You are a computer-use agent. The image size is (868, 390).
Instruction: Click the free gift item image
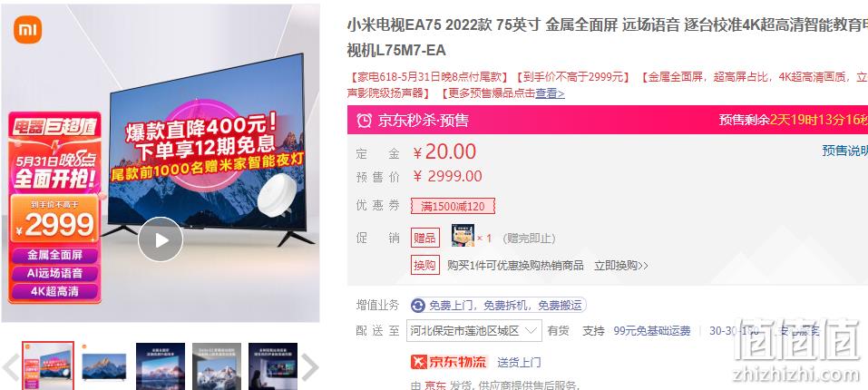[x=463, y=236]
